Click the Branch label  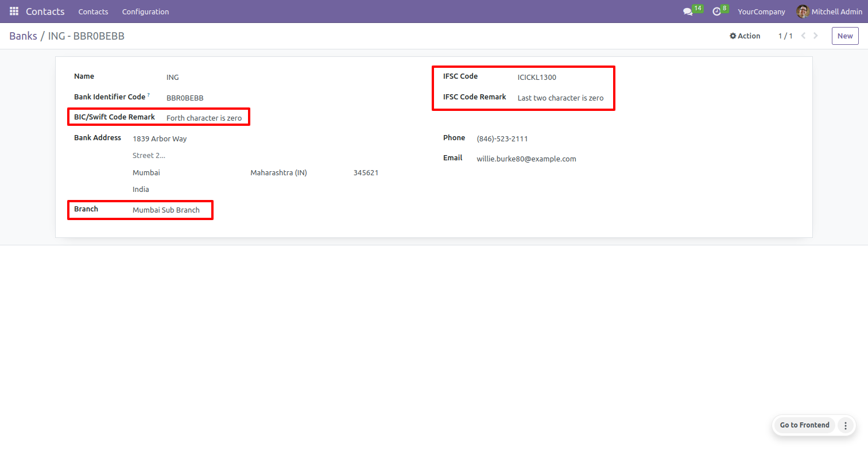coord(86,209)
